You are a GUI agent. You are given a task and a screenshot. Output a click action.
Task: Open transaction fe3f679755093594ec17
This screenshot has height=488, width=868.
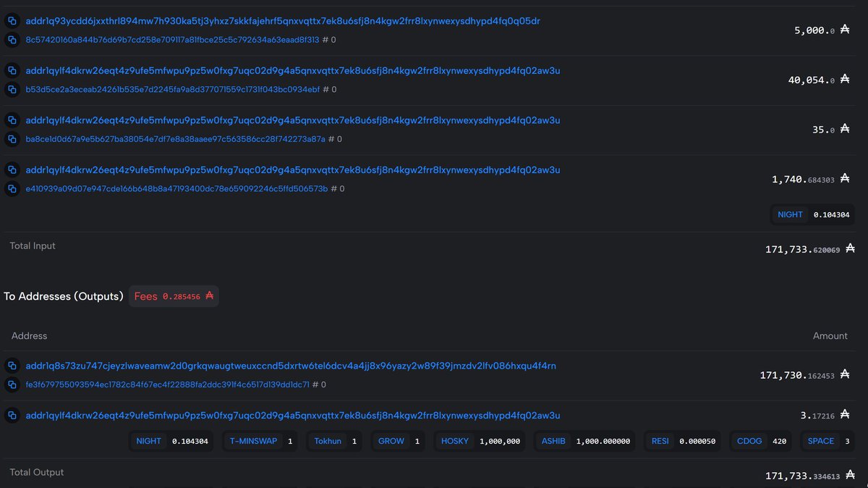coord(168,384)
